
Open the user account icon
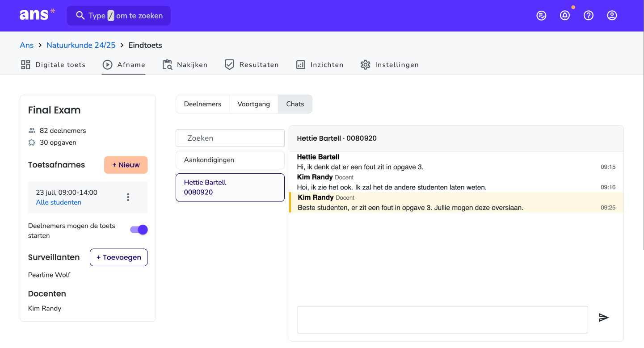point(612,16)
